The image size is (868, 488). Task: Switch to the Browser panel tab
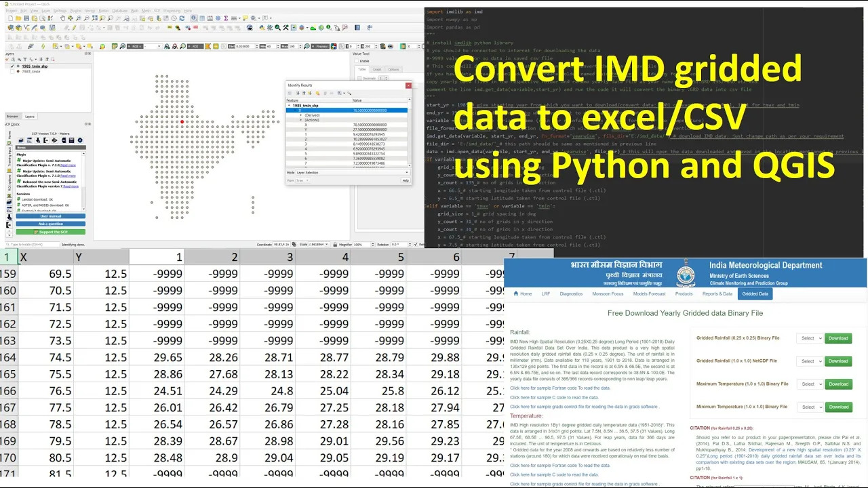(12, 117)
